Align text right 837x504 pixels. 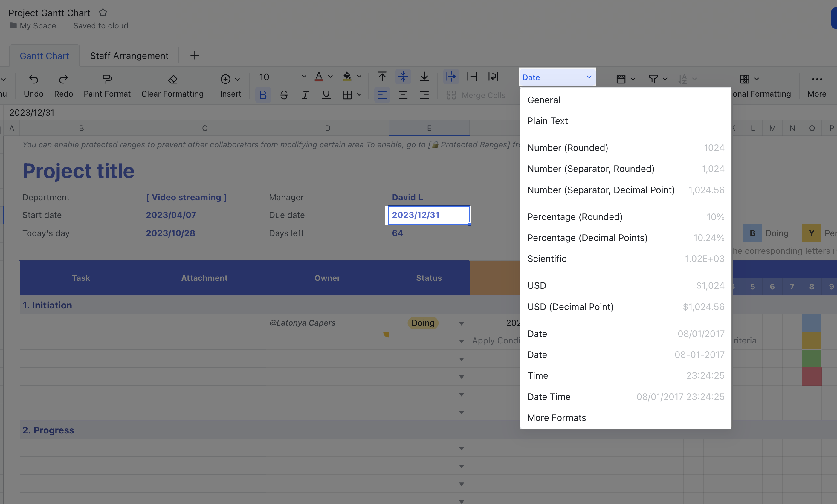pyautogui.click(x=424, y=95)
